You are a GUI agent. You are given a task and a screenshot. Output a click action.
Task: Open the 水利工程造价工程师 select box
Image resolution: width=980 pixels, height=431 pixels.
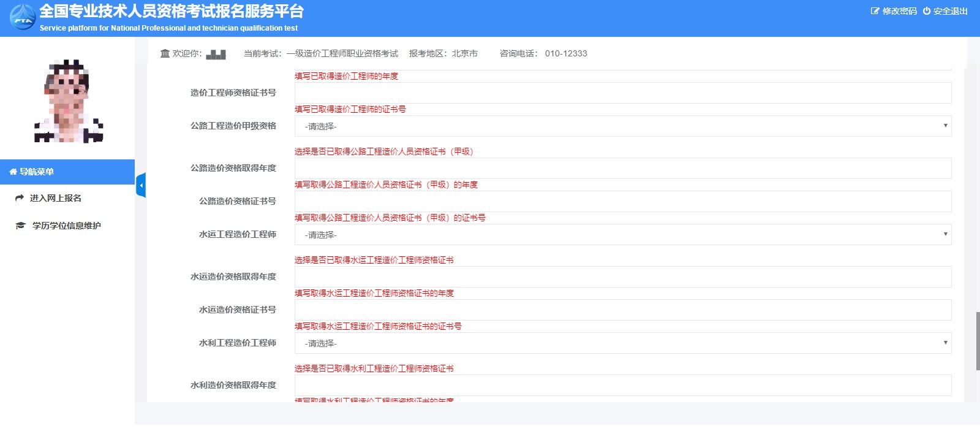tap(622, 343)
